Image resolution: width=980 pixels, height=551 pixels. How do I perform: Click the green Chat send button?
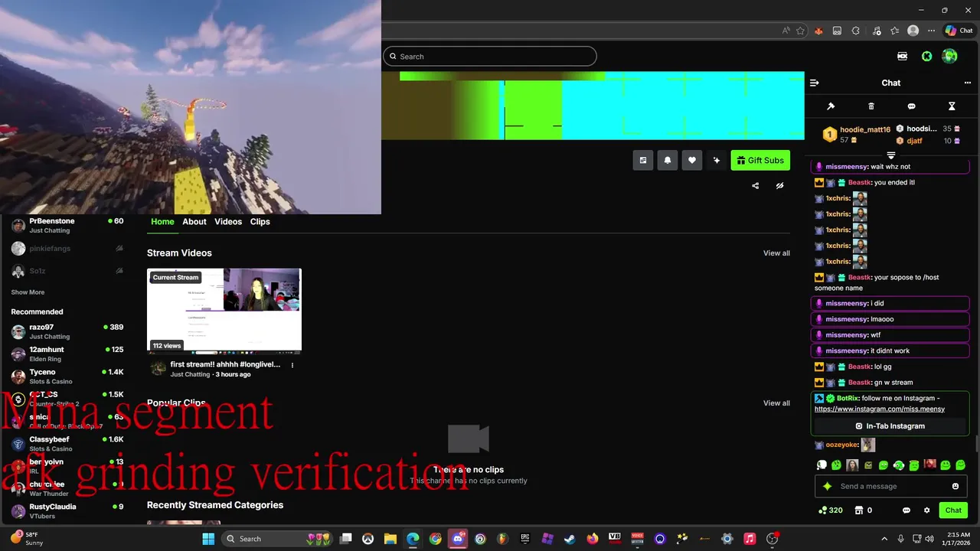(x=953, y=510)
